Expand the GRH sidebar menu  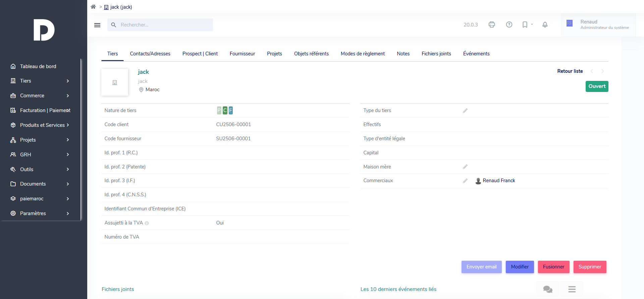40,155
